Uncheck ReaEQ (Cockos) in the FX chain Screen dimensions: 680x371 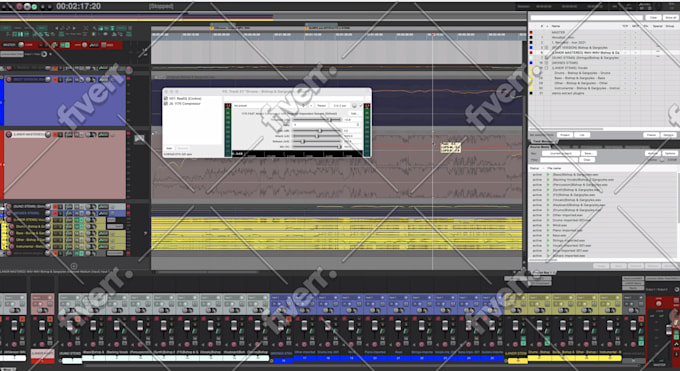166,98
